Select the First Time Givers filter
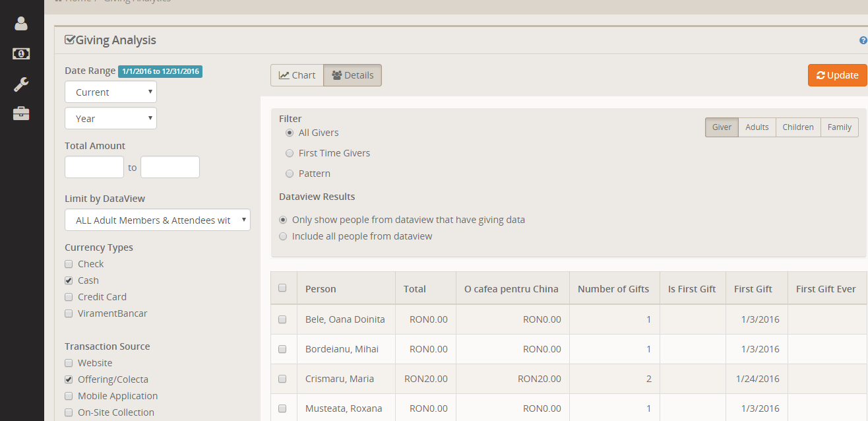Viewport: 868px width, 421px height. [x=290, y=153]
